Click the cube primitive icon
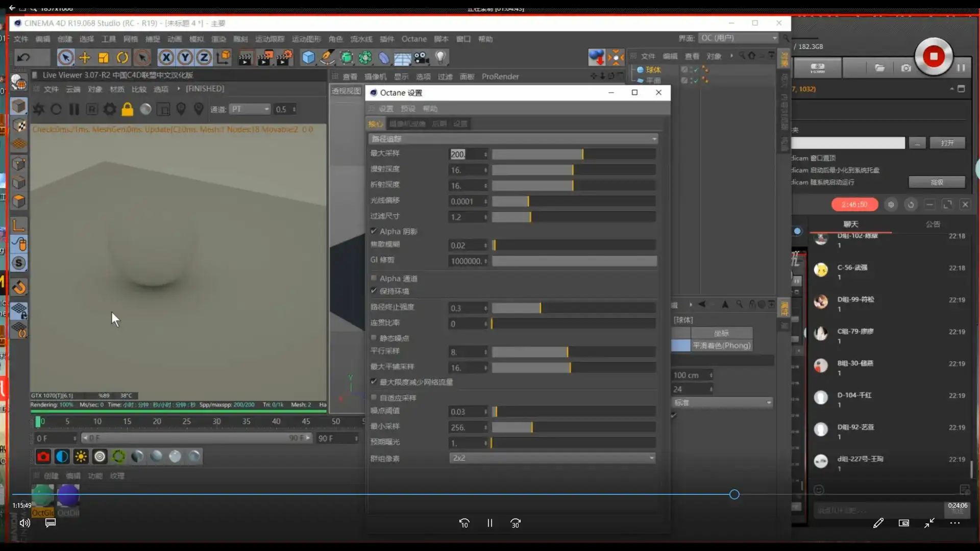This screenshot has height=551, width=980. 308,58
